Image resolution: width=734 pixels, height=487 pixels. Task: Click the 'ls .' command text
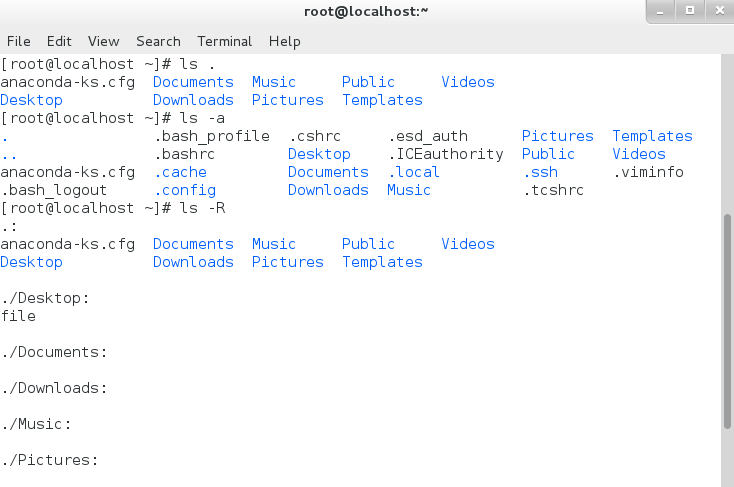coord(198,64)
